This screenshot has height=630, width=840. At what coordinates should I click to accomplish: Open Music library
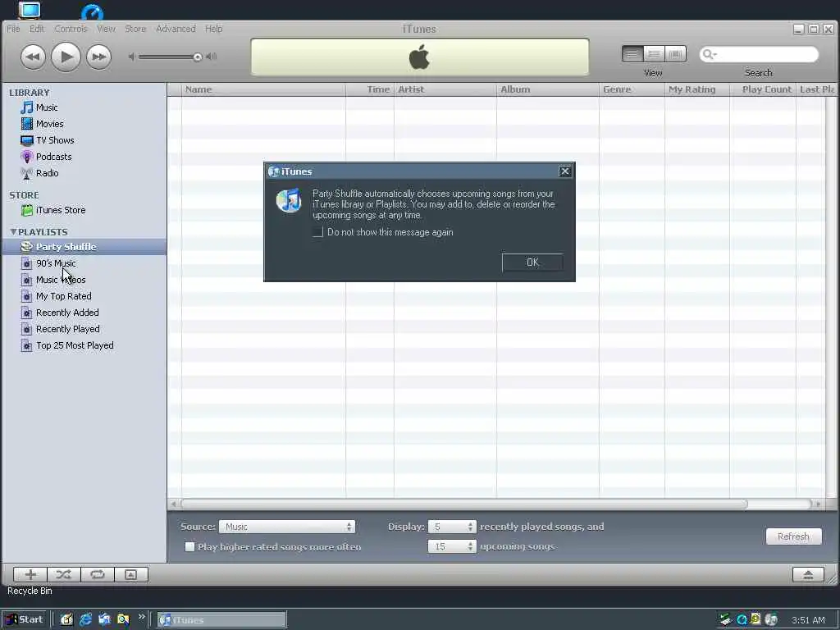(x=47, y=107)
